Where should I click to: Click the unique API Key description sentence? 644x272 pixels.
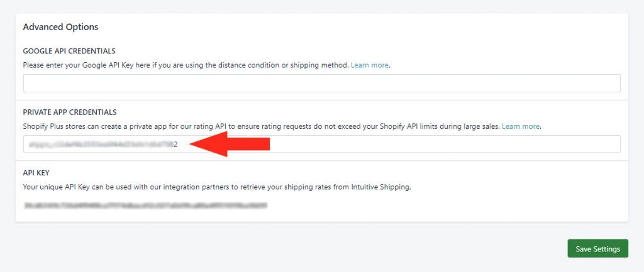(x=217, y=187)
